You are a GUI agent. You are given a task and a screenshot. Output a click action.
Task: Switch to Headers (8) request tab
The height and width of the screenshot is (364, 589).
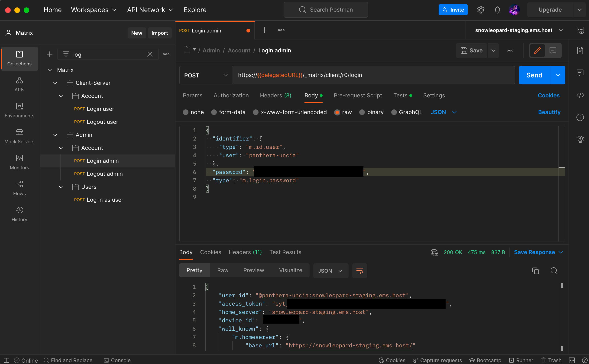[x=275, y=95]
